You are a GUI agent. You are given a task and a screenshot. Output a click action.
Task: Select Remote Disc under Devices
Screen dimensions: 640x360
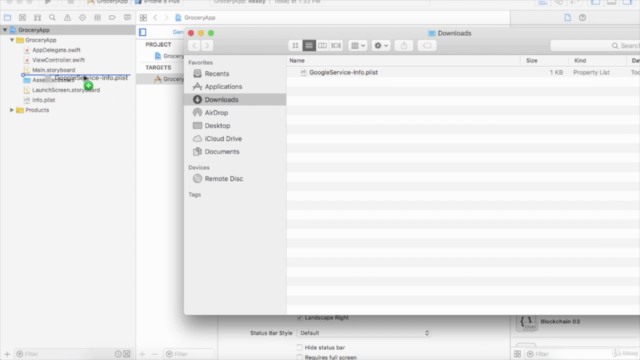coord(235,179)
